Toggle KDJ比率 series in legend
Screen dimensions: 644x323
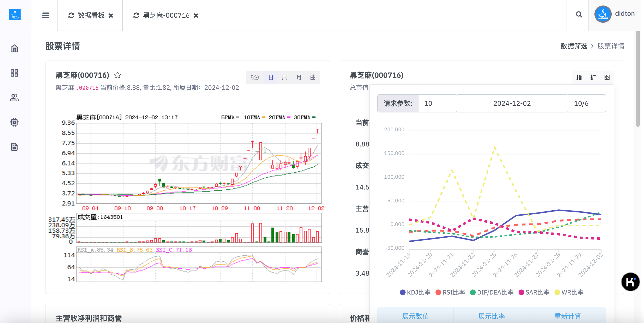(415, 292)
